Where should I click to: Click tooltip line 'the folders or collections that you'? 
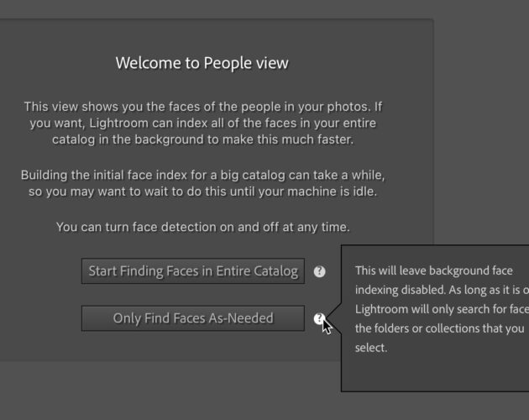(x=440, y=328)
